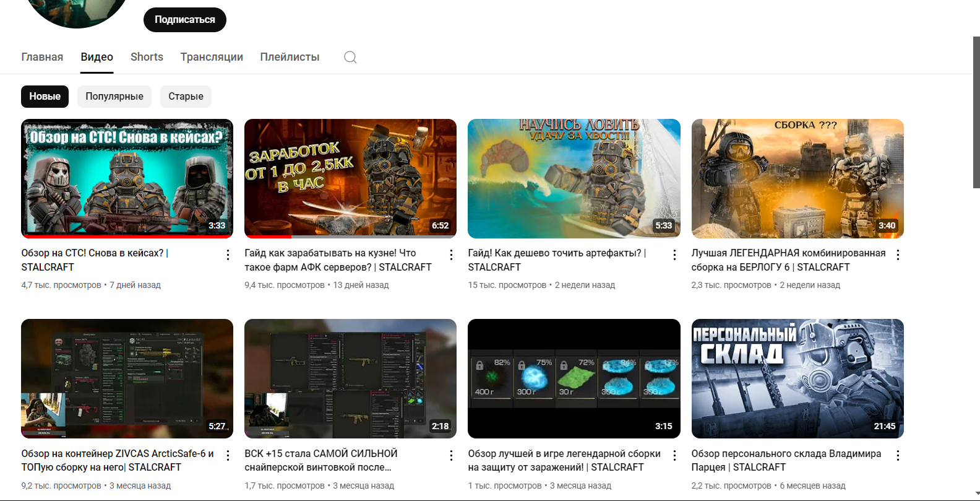980x501 pixels.
Task: Open the Shorts tab
Action: tap(147, 57)
